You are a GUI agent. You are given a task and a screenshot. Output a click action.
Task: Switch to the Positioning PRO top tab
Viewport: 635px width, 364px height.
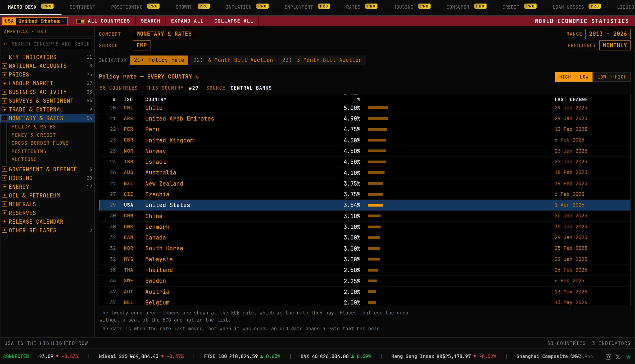[135, 7]
